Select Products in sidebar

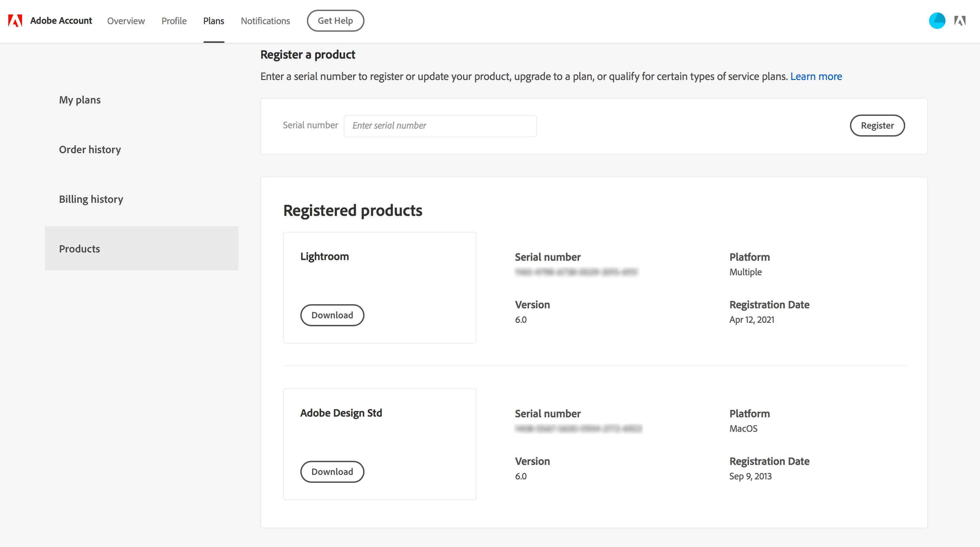pos(80,249)
